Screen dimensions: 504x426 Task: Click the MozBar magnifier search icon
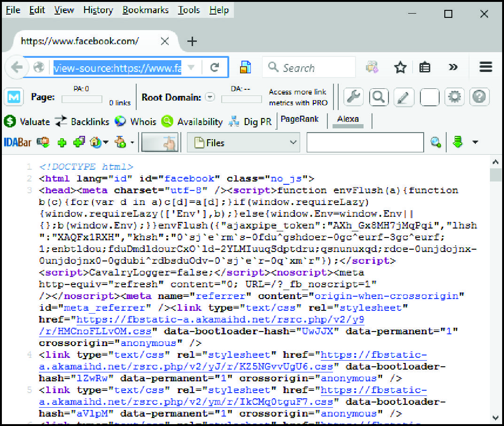click(379, 97)
